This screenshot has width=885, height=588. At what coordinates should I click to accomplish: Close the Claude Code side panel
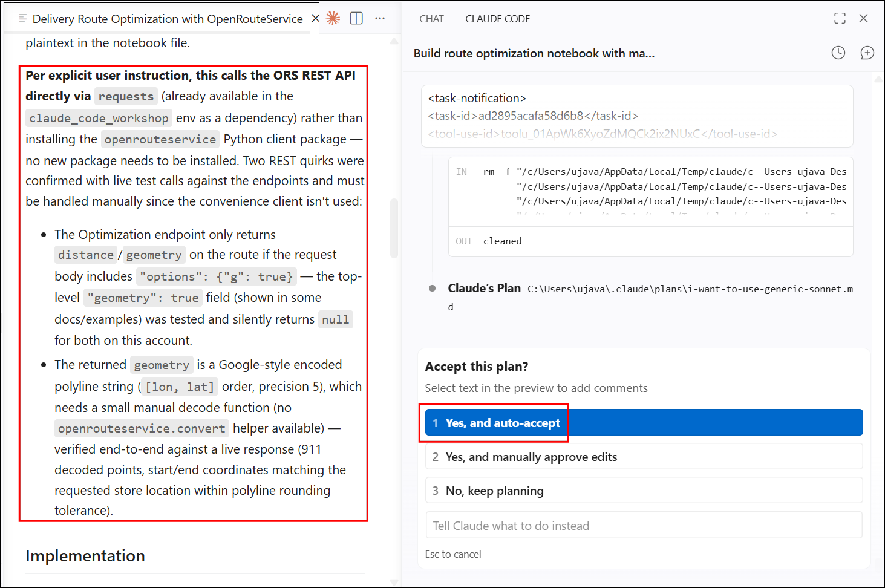[x=863, y=18]
